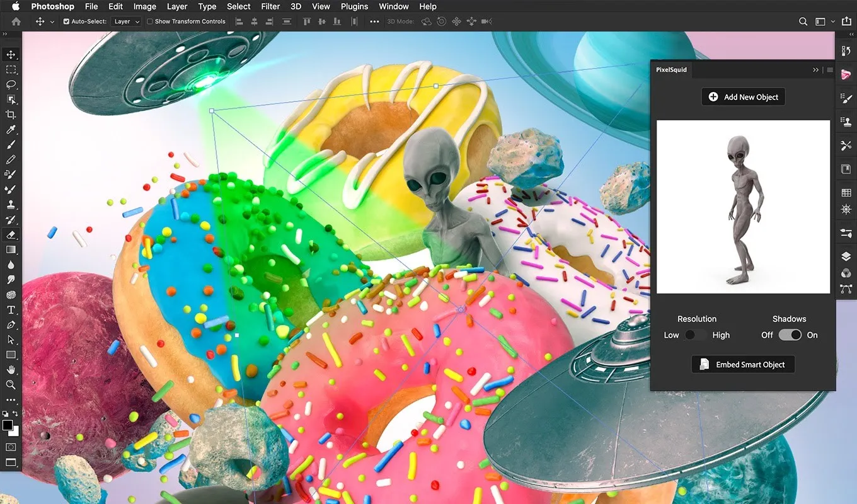Select the Rectangle shape tool
857x504 pixels.
11,355
